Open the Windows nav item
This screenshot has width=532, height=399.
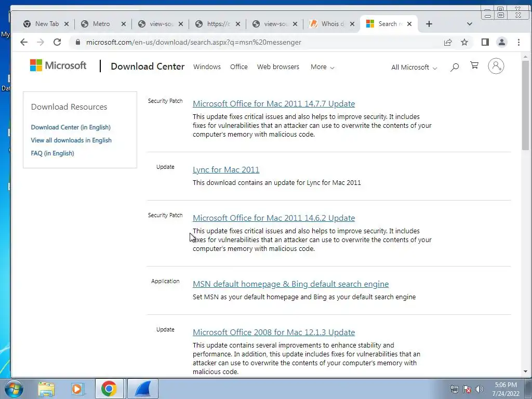coord(207,67)
